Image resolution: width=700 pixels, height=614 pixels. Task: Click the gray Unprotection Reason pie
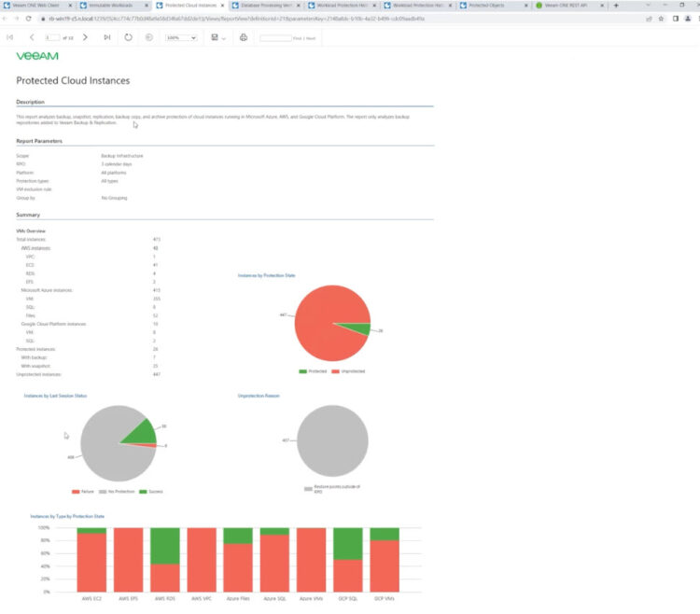click(x=332, y=440)
